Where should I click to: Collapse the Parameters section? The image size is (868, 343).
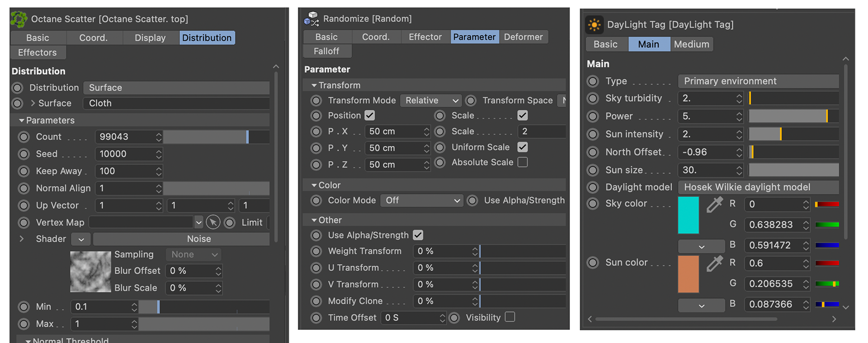tap(21, 120)
